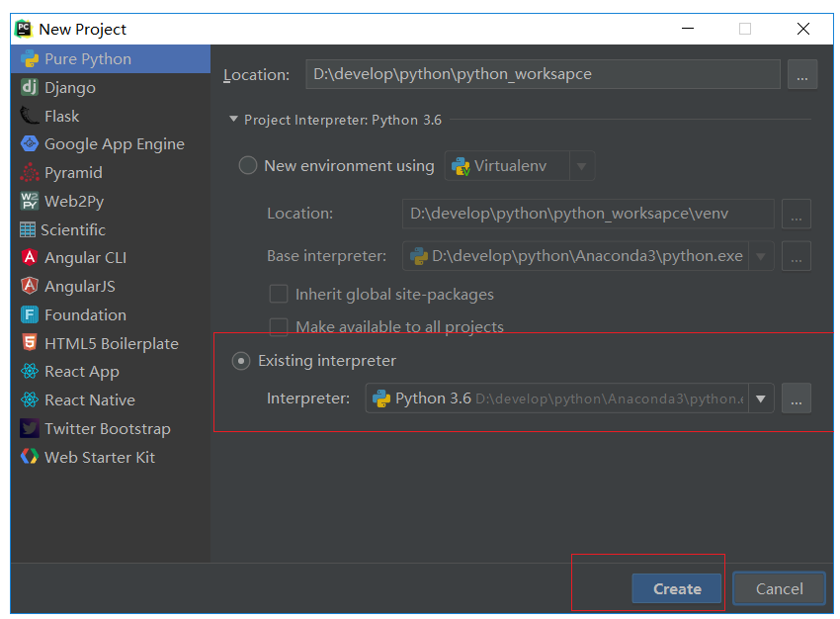The height and width of the screenshot is (619, 840).
Task: Click the venv Location path field
Action: click(588, 214)
